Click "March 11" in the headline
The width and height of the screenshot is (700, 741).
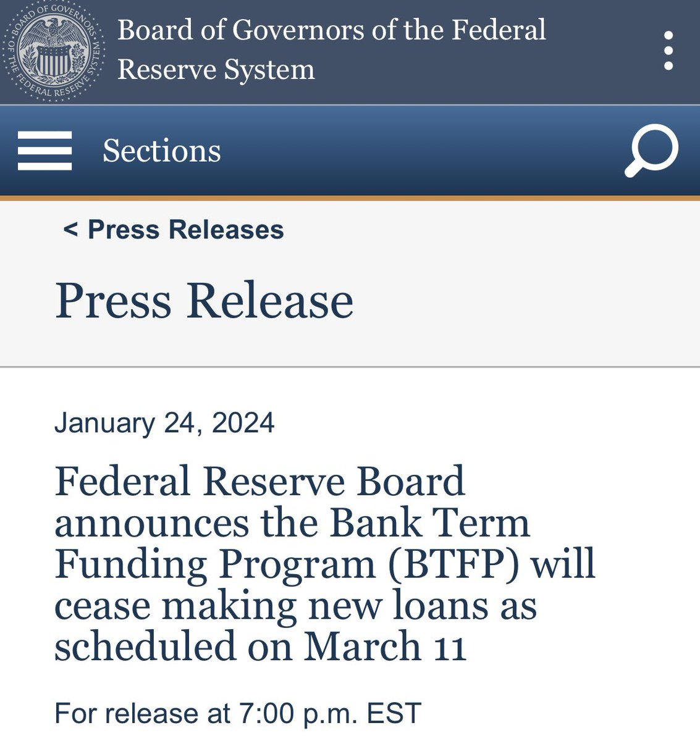pyautogui.click(x=384, y=647)
